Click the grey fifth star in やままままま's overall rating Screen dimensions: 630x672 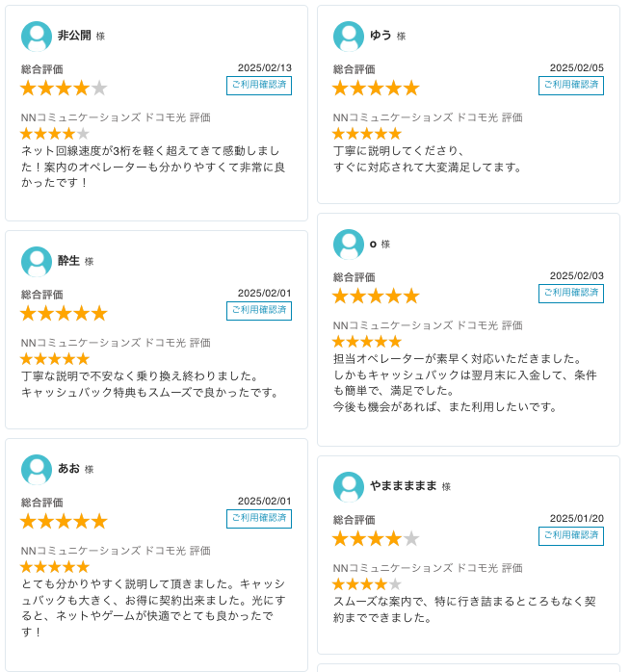pos(411,539)
